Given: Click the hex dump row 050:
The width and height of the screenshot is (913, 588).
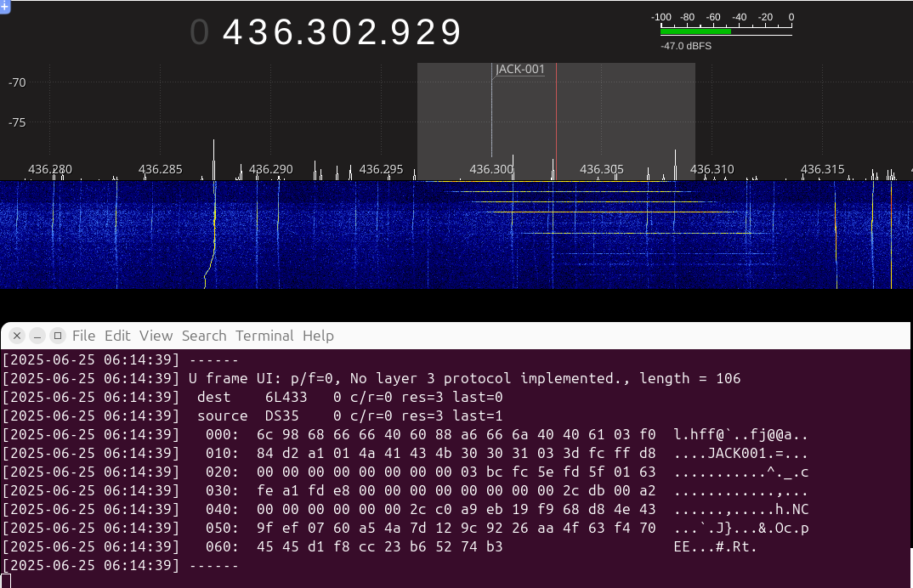Looking at the screenshot, I should [405, 528].
